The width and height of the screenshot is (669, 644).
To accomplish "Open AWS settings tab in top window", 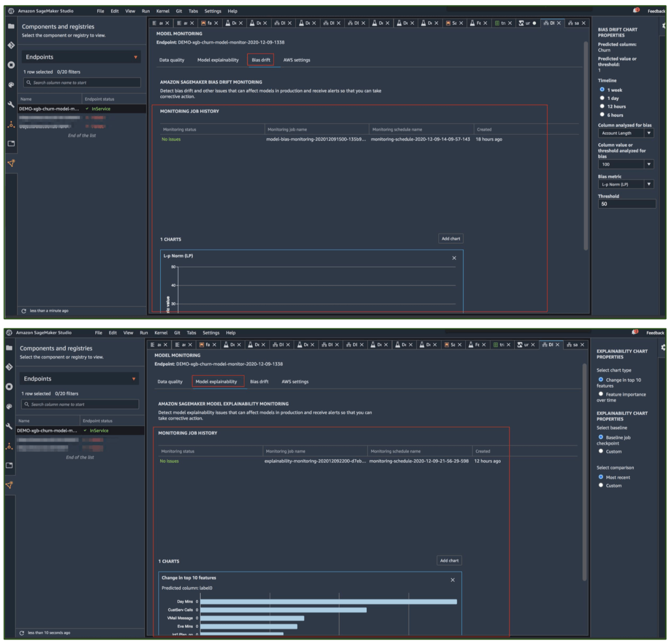I will (x=297, y=60).
